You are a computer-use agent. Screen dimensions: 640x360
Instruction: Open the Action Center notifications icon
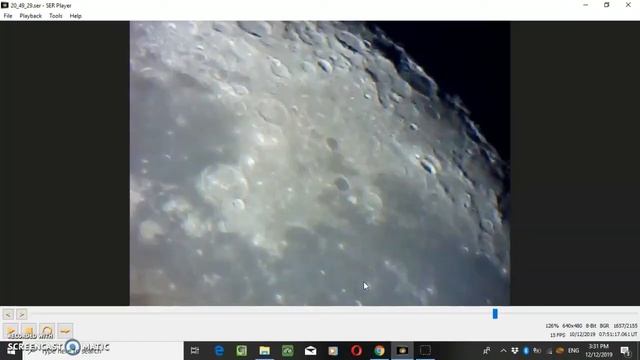[625, 351]
